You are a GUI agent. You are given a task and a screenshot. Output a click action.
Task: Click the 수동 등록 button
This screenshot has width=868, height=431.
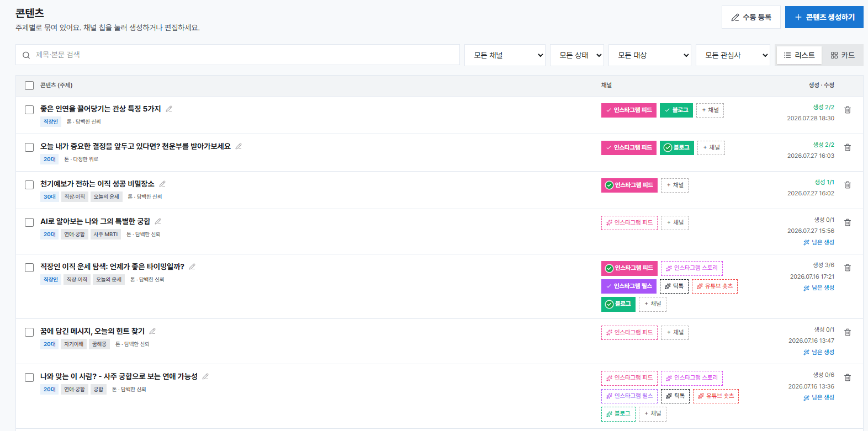tap(751, 17)
